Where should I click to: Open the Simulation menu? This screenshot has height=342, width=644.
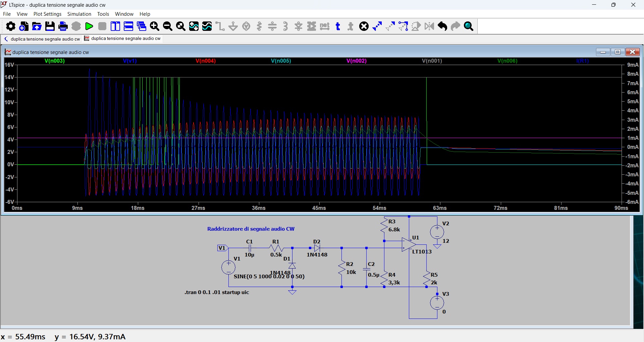79,14
